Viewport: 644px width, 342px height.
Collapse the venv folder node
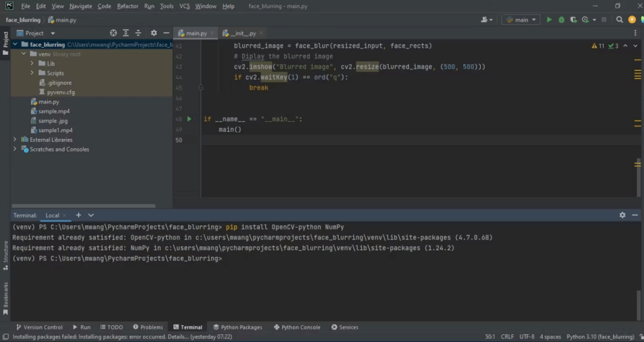[x=23, y=54]
